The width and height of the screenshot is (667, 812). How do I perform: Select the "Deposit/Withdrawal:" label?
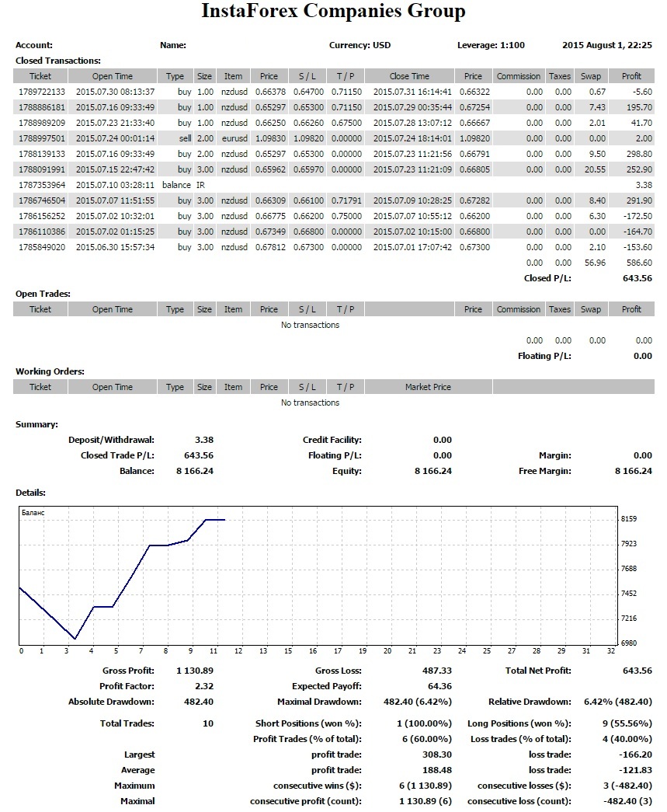pos(111,440)
